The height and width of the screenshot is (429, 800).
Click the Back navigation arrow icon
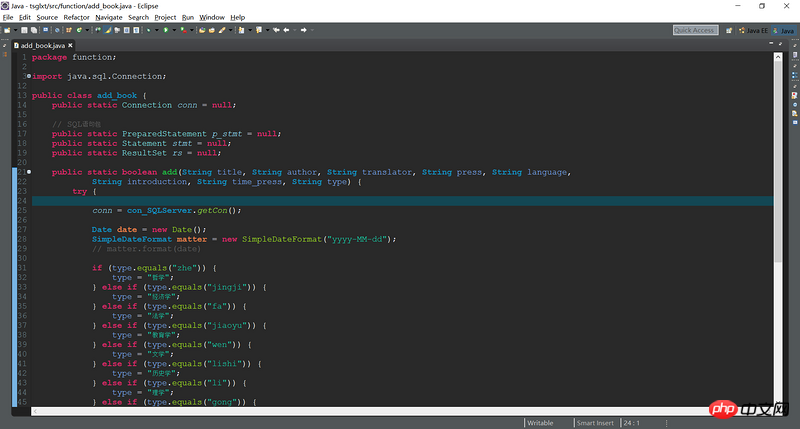[288, 30]
